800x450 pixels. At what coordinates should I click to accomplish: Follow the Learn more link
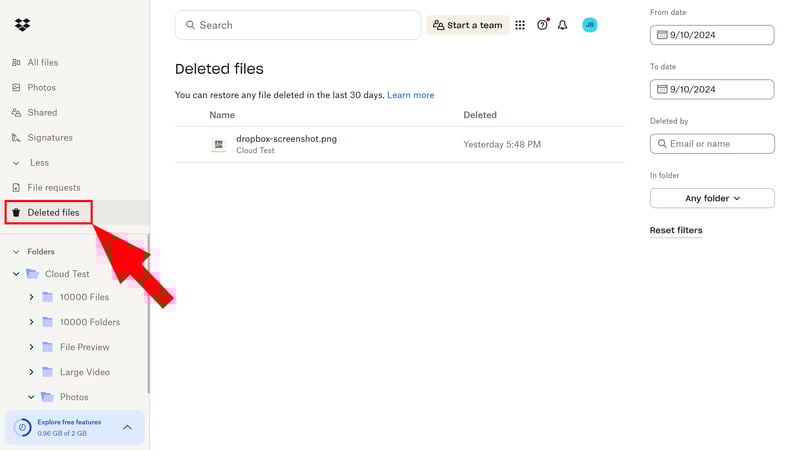click(x=411, y=95)
